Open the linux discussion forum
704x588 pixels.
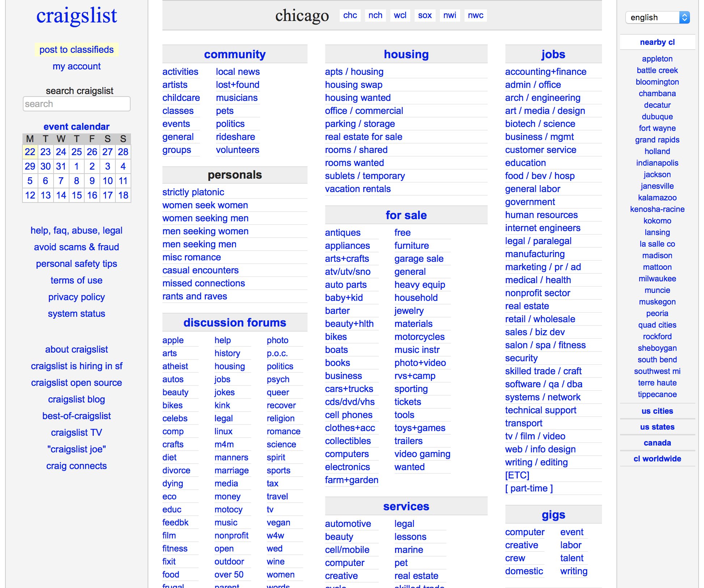223,431
